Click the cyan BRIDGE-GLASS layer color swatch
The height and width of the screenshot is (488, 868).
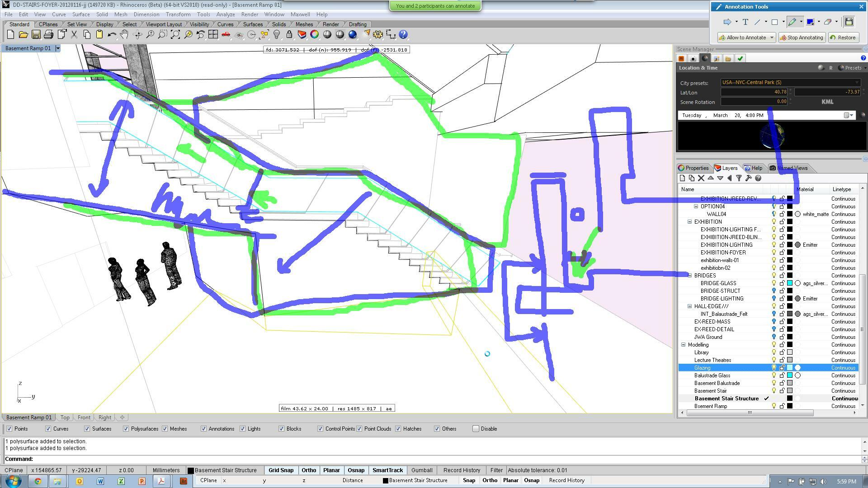point(790,283)
